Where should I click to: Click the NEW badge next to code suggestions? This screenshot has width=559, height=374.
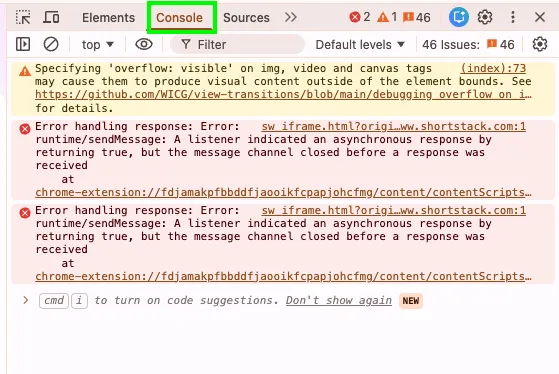tap(411, 301)
